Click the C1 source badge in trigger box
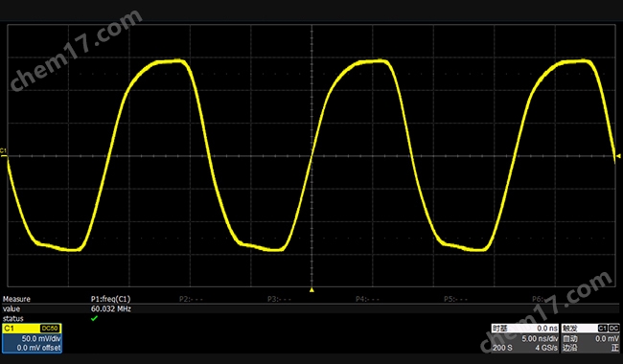This screenshot has height=364, width=623. tap(602, 329)
